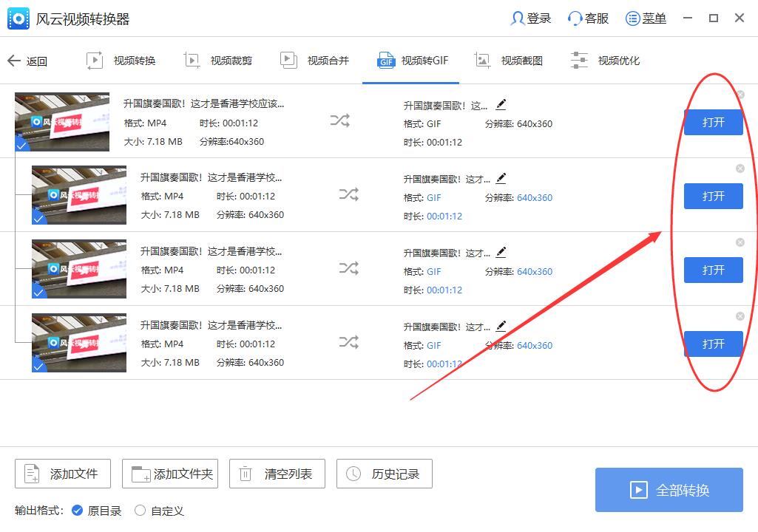The image size is (758, 532).
Task: Open 历史记录 history
Action: point(385,474)
